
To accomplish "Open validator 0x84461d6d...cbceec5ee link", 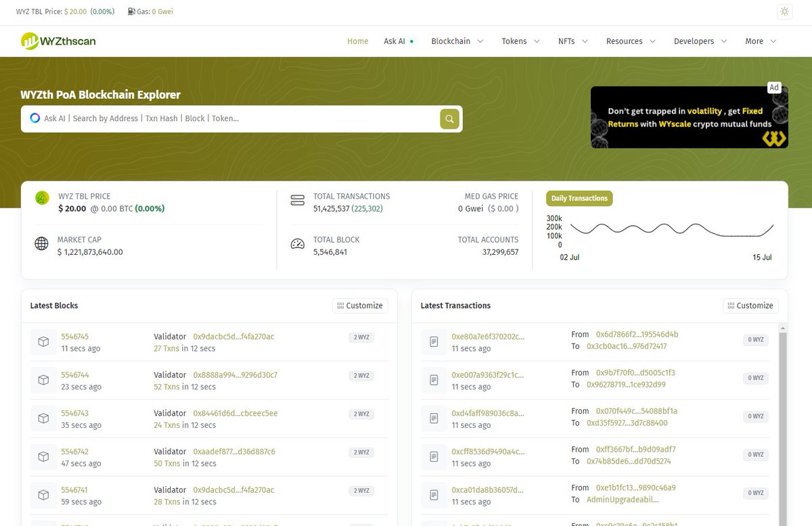I will 235,413.
